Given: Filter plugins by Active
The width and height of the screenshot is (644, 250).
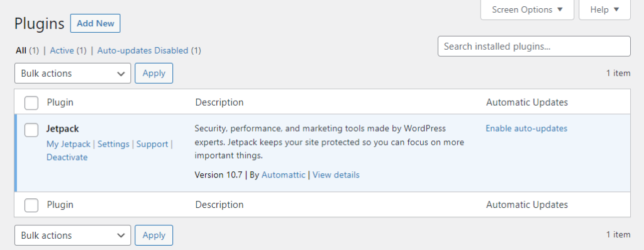Looking at the screenshot, I should point(62,50).
